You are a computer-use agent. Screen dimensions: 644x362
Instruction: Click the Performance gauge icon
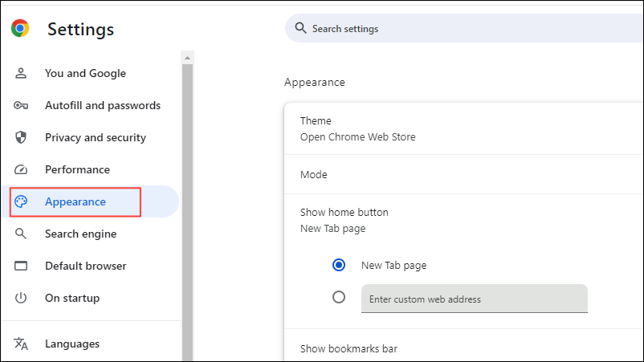click(x=22, y=169)
